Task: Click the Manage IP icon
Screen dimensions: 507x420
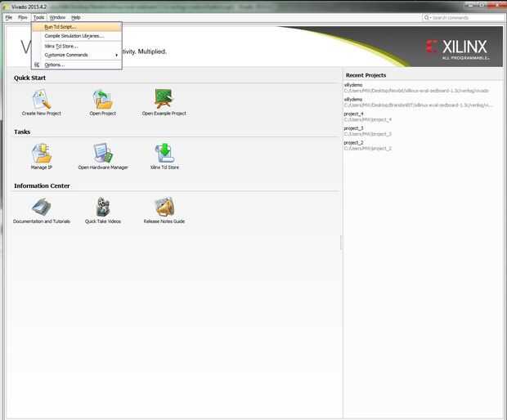Action: pyautogui.click(x=42, y=153)
